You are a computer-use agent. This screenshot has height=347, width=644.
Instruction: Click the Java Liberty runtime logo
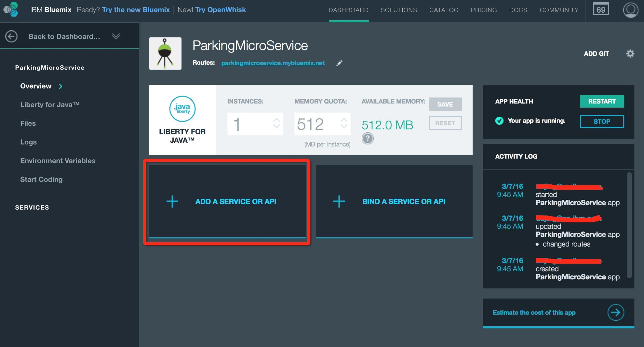pyautogui.click(x=182, y=109)
